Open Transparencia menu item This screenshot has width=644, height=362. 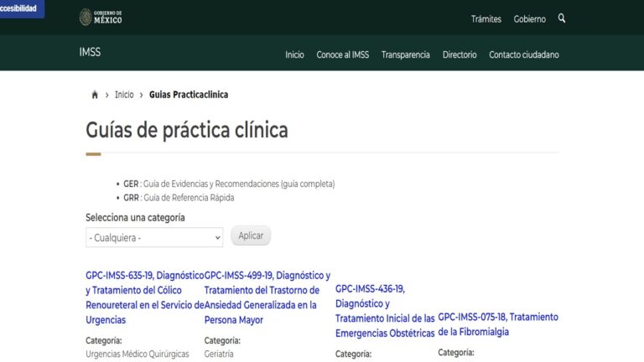(405, 54)
